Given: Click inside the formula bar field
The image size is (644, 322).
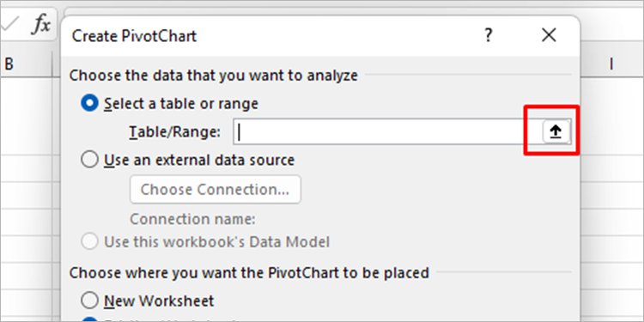Looking at the screenshot, I should [x=353, y=10].
